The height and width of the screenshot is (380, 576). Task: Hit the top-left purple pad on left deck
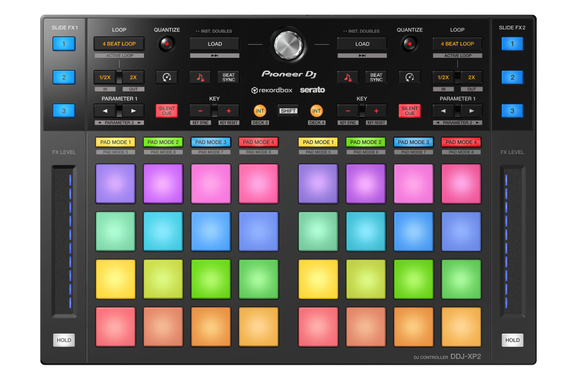(x=115, y=183)
